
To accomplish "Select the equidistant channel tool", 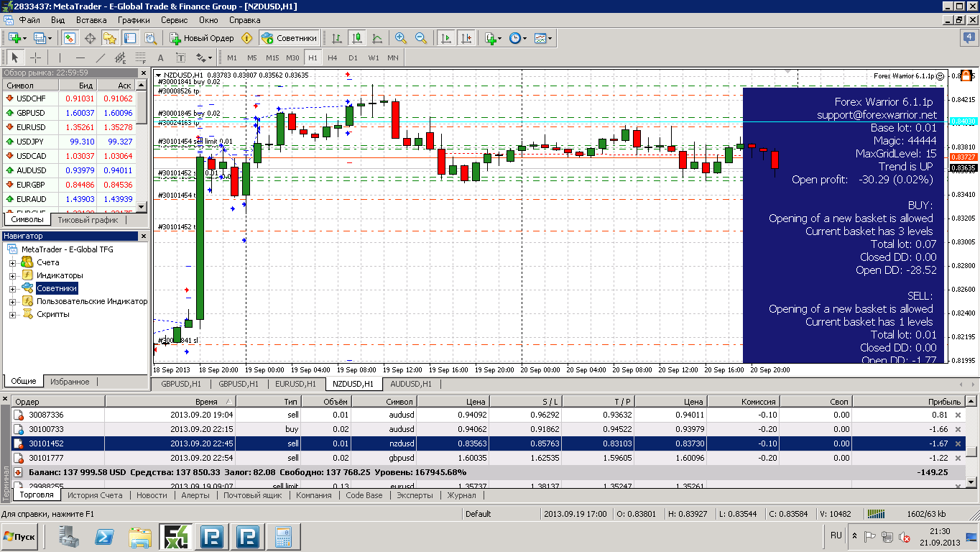I will [x=120, y=57].
